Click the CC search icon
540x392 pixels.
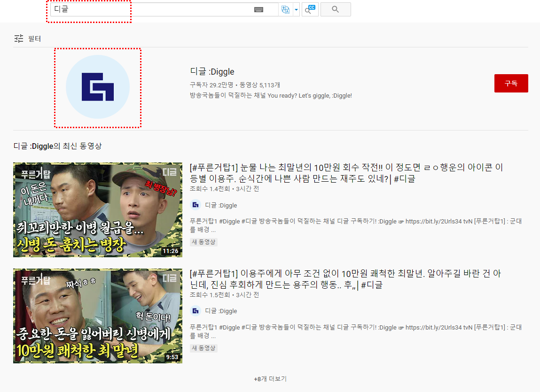310,9
